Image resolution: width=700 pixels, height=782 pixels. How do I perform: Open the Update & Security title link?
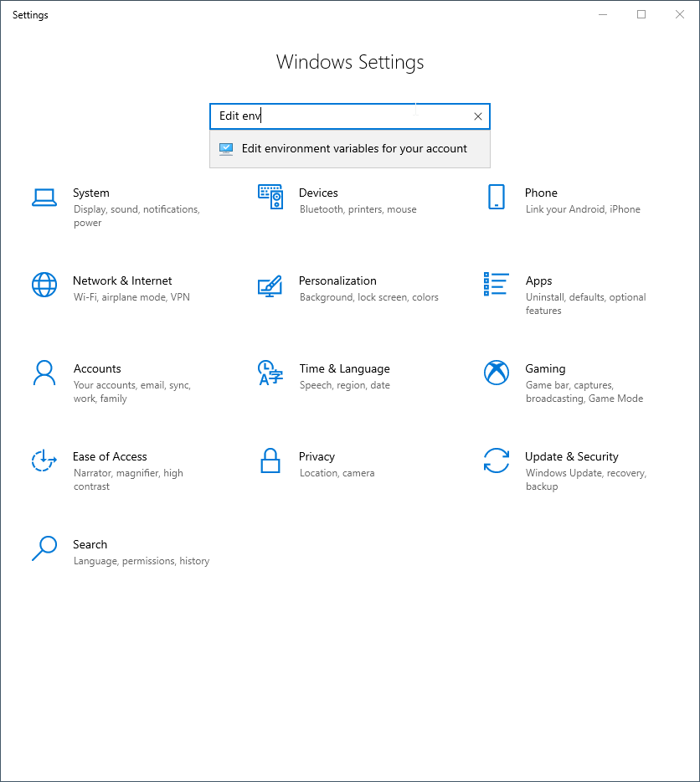(571, 456)
